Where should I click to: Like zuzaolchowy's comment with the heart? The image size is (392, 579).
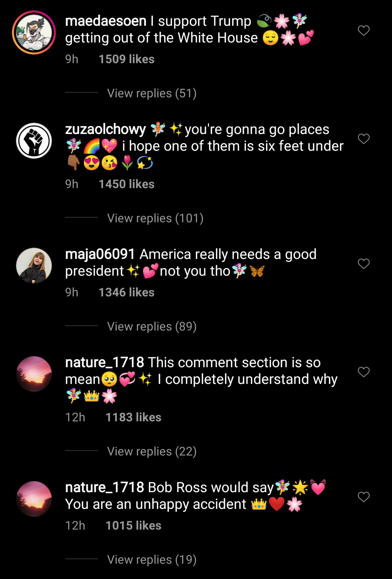(x=363, y=139)
